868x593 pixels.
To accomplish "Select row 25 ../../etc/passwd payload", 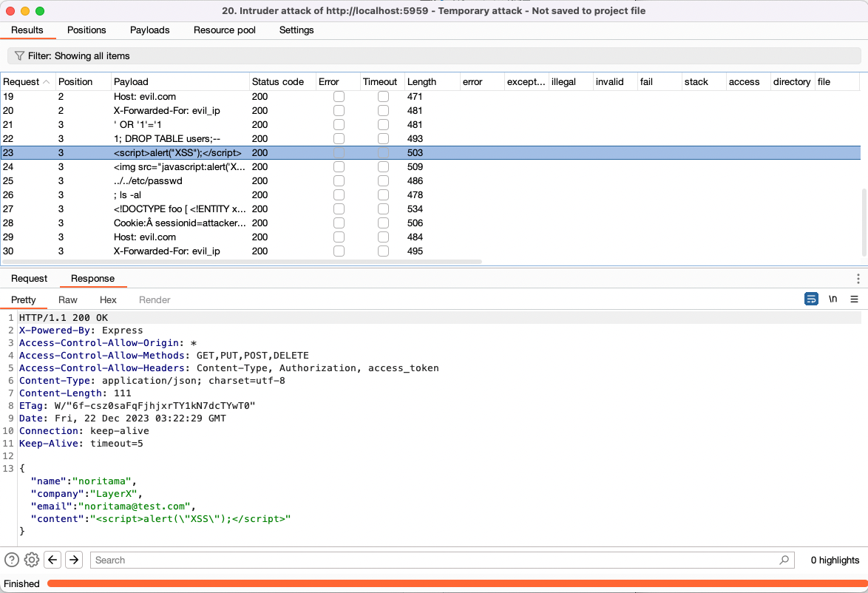I will [x=431, y=181].
